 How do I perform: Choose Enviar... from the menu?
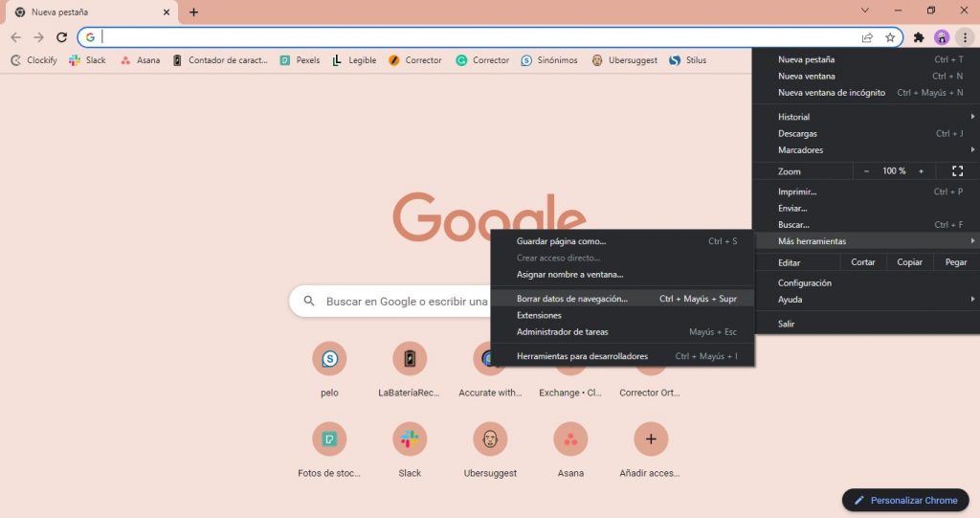click(x=865, y=209)
